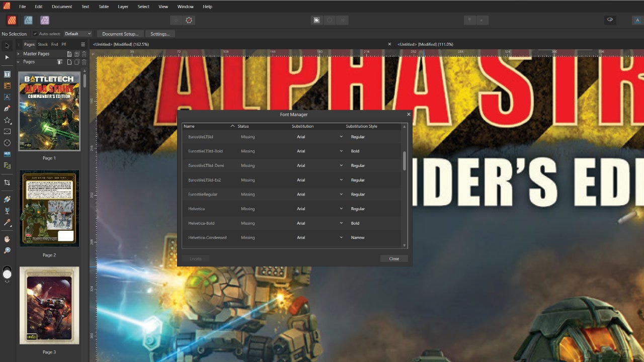
Task: Switch to the Stock panel tab
Action: pyautogui.click(x=43, y=44)
